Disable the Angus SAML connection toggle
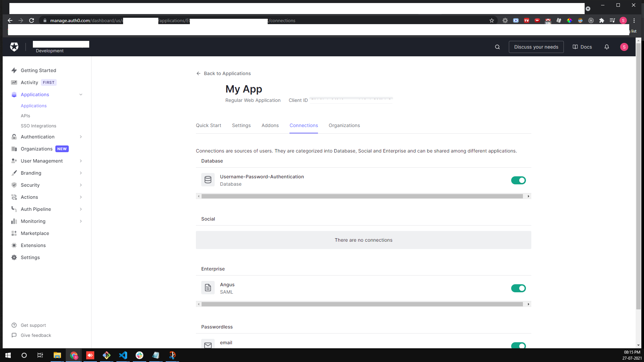Viewport: 644px width, 362px height. click(519, 288)
